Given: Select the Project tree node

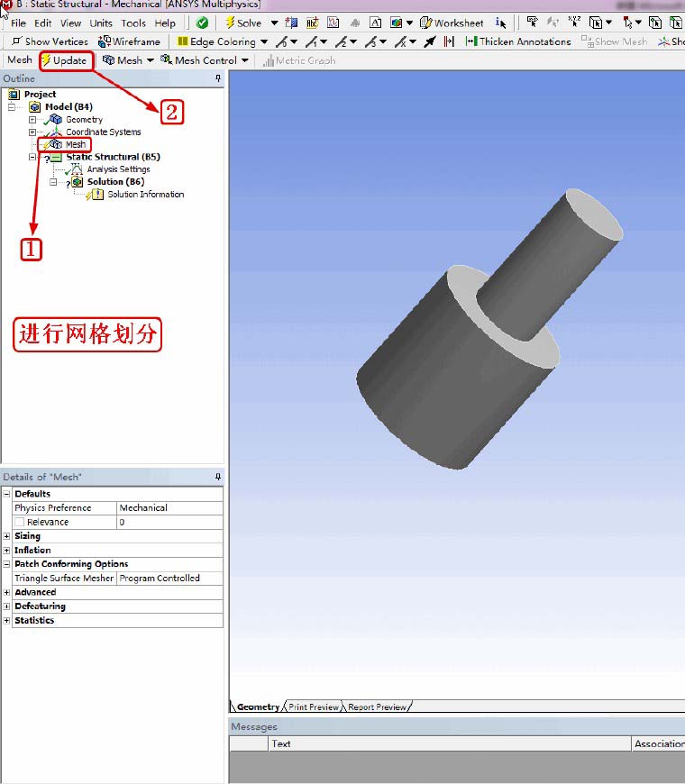Looking at the screenshot, I should tap(40, 94).
